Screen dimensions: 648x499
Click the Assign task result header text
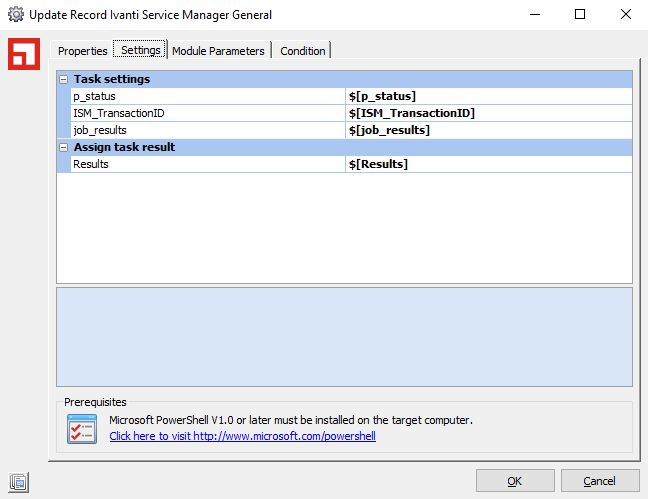coord(124,147)
